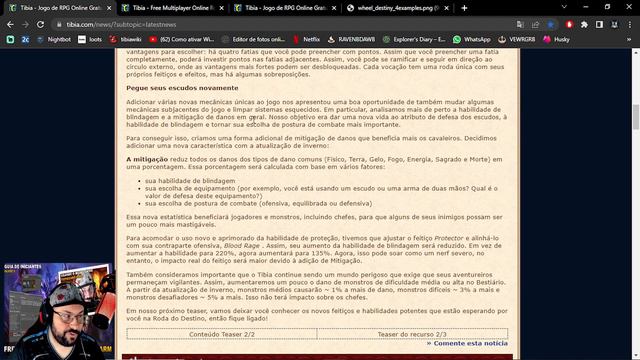The image size is (640, 360).
Task: Focus the tibia.com address bar
Action: [286, 24]
